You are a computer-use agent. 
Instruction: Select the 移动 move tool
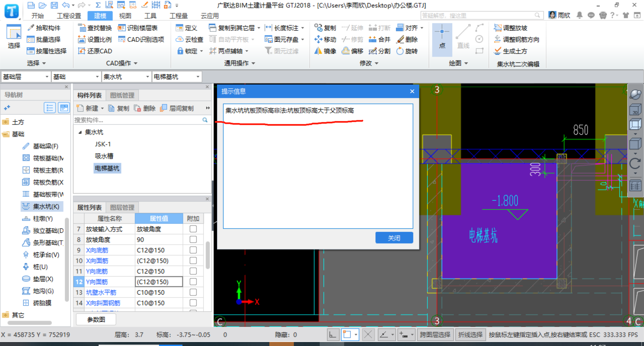coord(325,40)
